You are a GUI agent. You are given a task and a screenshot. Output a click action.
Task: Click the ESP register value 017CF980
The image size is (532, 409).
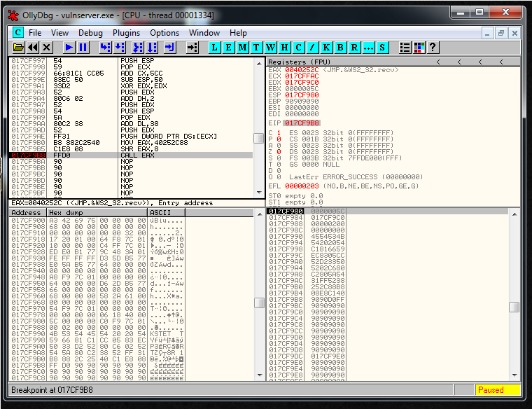302,95
